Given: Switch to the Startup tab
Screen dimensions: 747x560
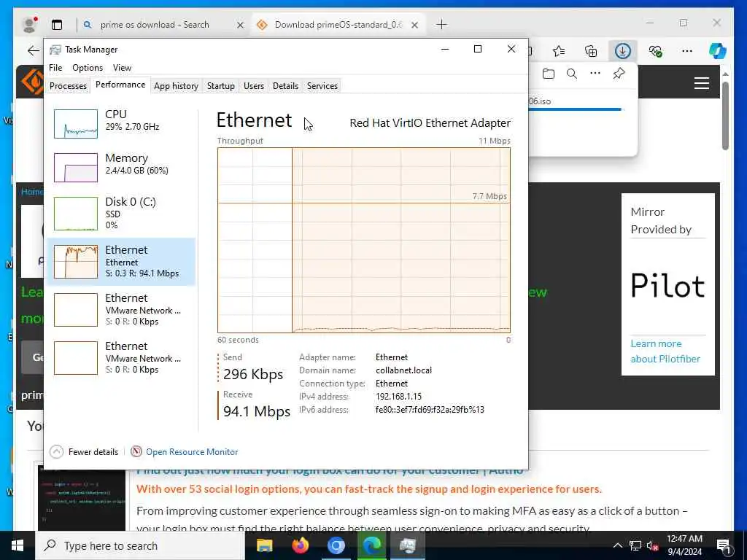Looking at the screenshot, I should 220,86.
